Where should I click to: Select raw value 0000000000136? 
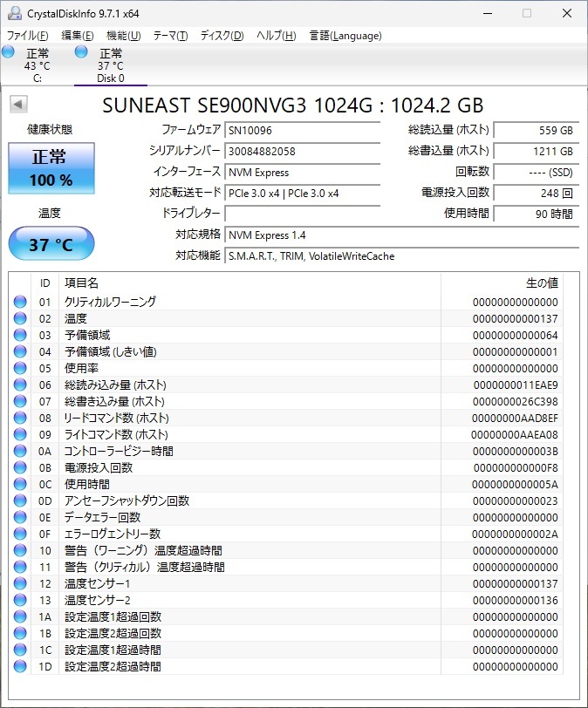[x=516, y=601]
